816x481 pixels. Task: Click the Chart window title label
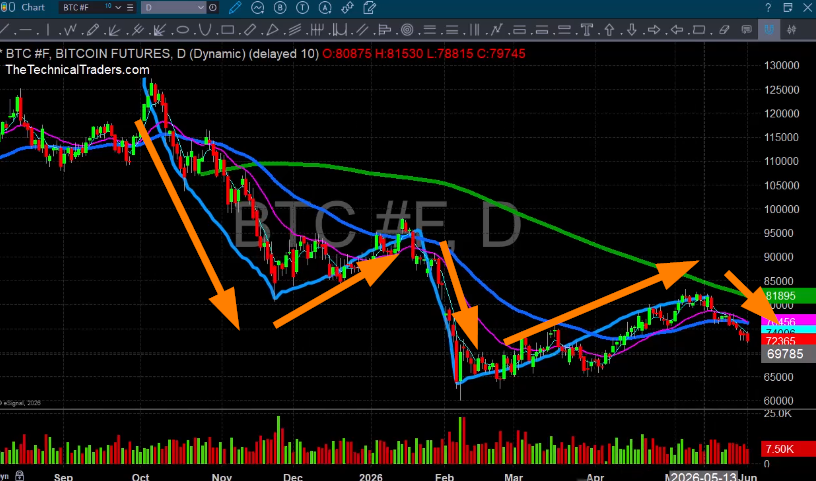33,8
